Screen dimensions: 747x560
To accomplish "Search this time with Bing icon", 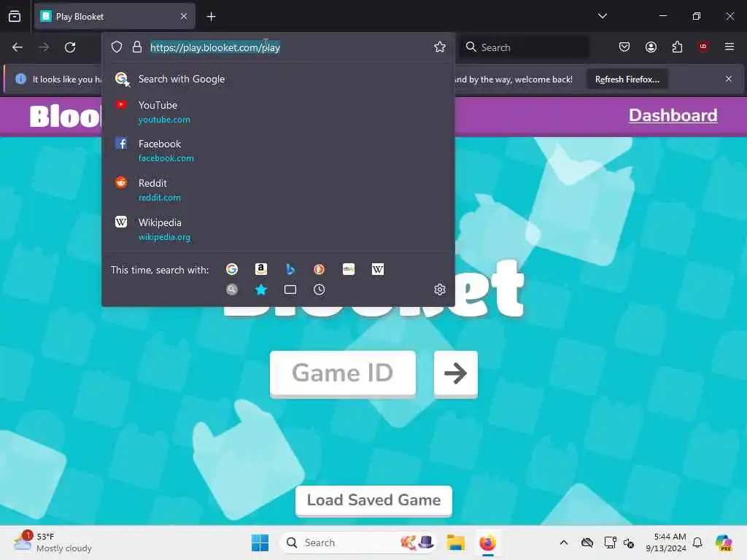I will pos(290,270).
